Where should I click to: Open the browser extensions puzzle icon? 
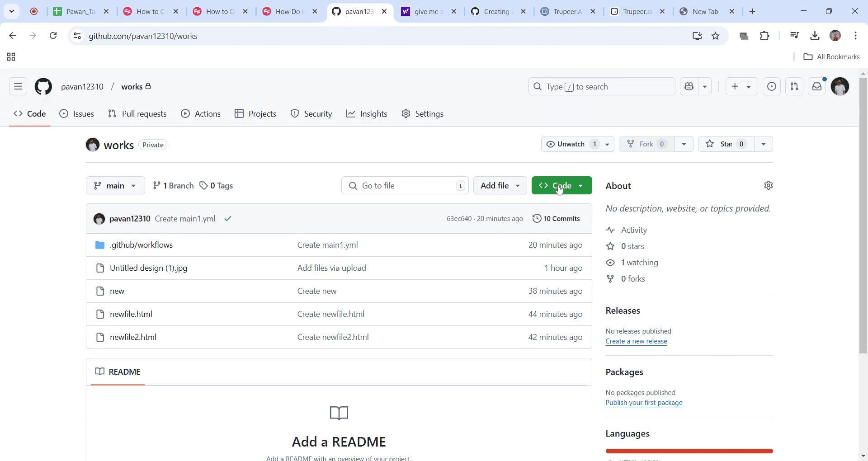[x=764, y=36]
